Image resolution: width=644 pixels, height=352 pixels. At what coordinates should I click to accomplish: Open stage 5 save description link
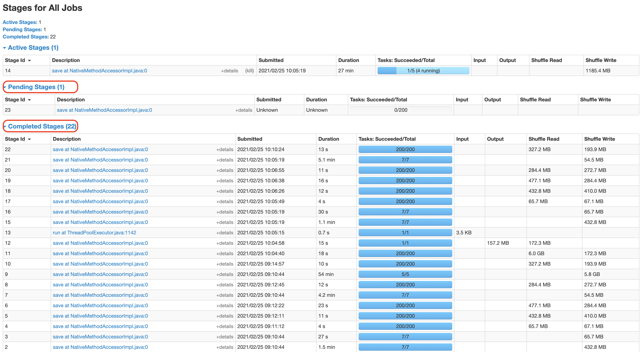pos(100,316)
